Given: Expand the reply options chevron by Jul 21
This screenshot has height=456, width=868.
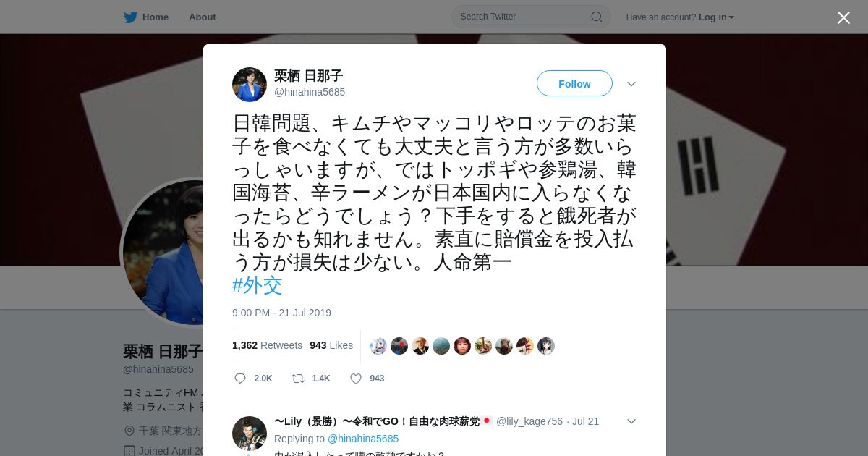Looking at the screenshot, I should [631, 421].
